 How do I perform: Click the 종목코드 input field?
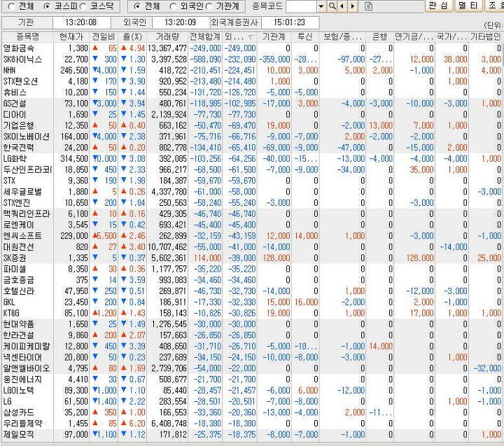[x=301, y=6]
